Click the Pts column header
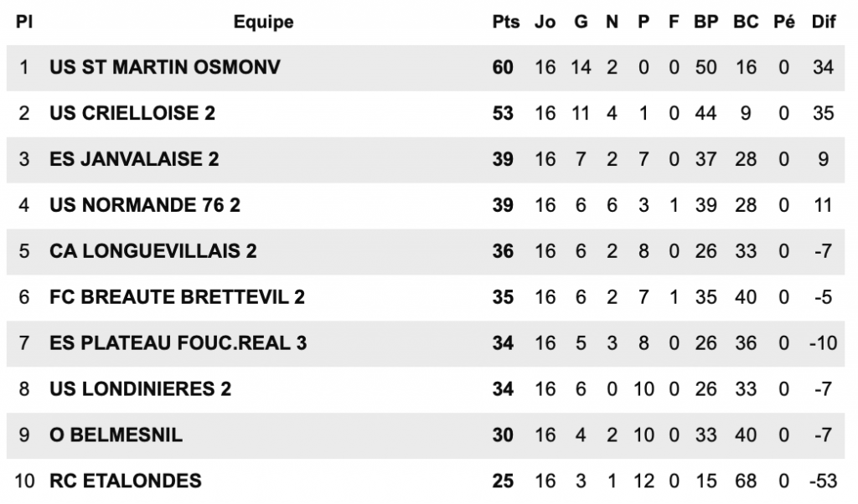This screenshot has width=858, height=504. (x=505, y=22)
